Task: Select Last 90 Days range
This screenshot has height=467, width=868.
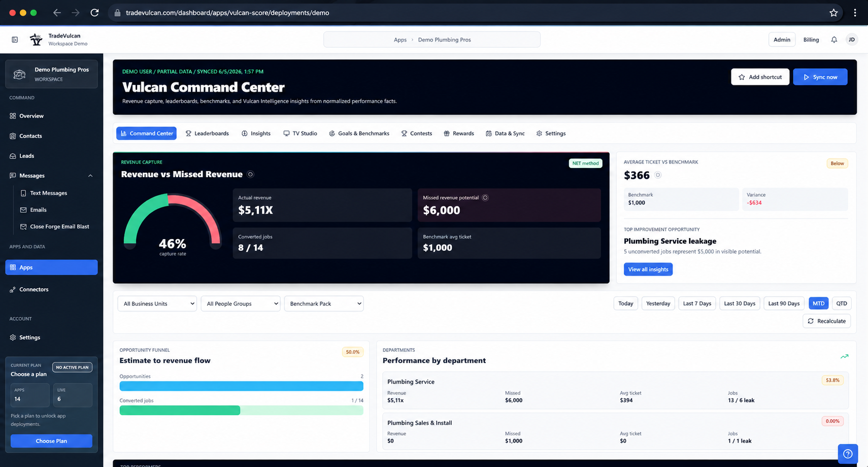Action: pos(784,304)
